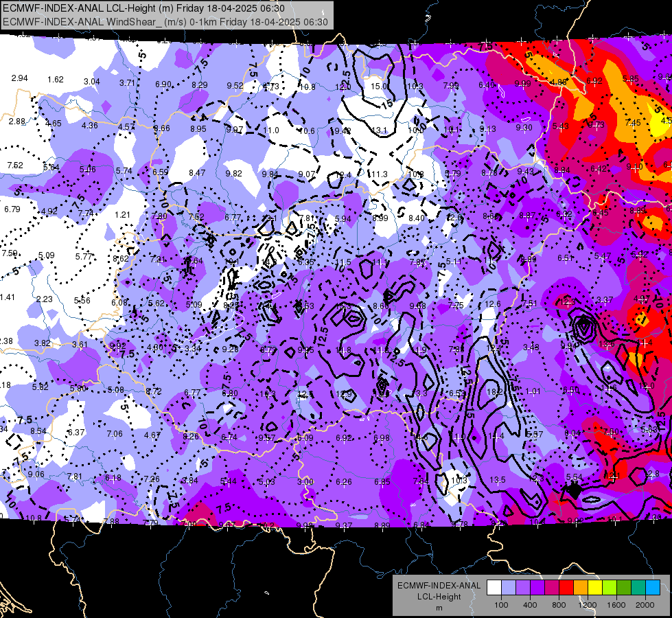Click the grid value 3.00
The height and width of the screenshot is (618, 672).
[305, 481]
